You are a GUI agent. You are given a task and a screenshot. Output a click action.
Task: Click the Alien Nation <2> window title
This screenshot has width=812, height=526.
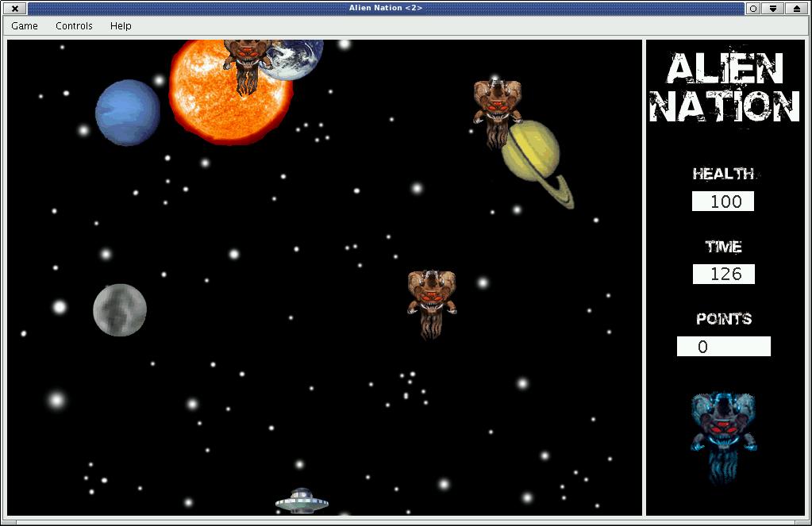[x=386, y=8]
